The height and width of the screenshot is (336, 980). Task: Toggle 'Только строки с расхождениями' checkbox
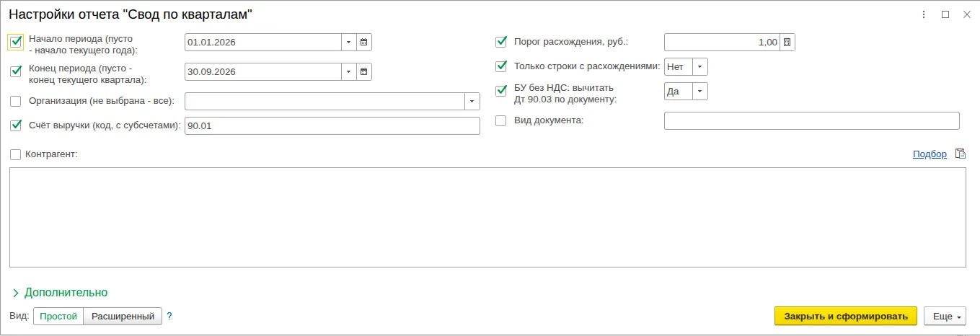point(501,66)
